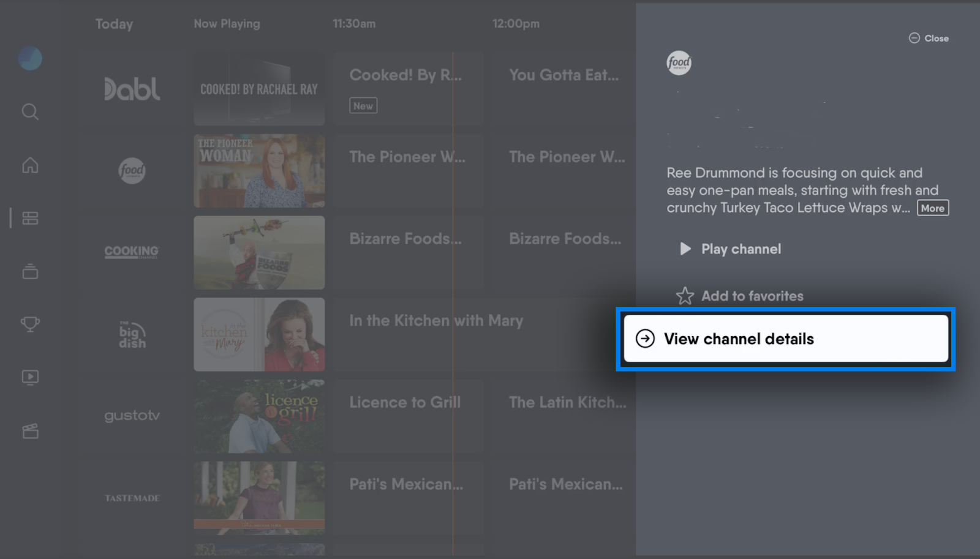Click the profile avatar at top left
980x559 pixels.
pos(29,58)
